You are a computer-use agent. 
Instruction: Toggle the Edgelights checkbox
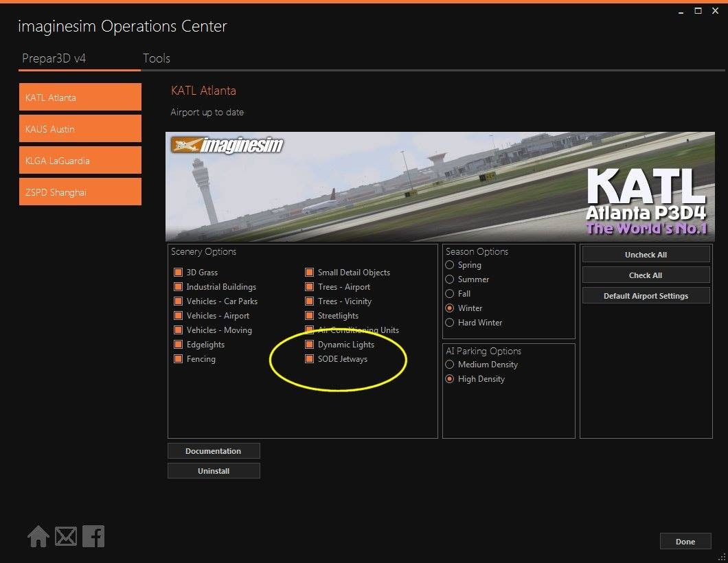click(179, 344)
